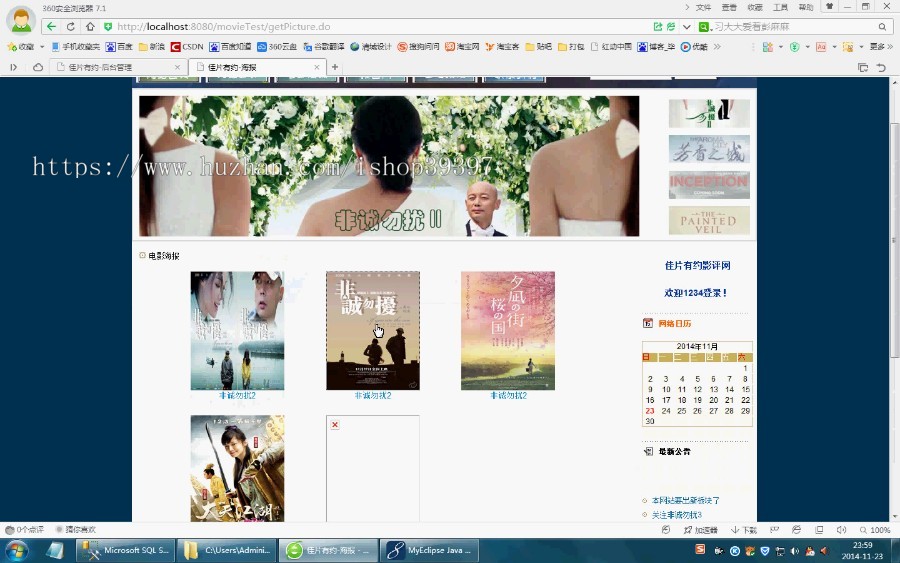Screen dimensions: 900x563
Task: Open the C:\Users\Admini... folder taskbar item
Action: coord(227,550)
